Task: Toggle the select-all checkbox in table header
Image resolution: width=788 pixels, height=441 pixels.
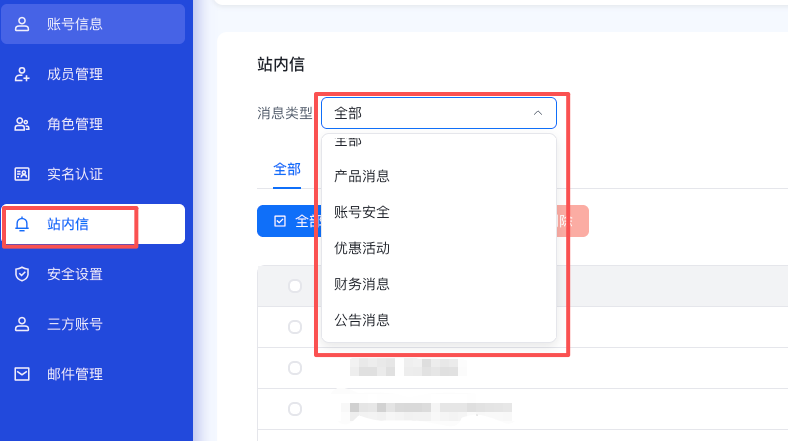Action: 295,286
